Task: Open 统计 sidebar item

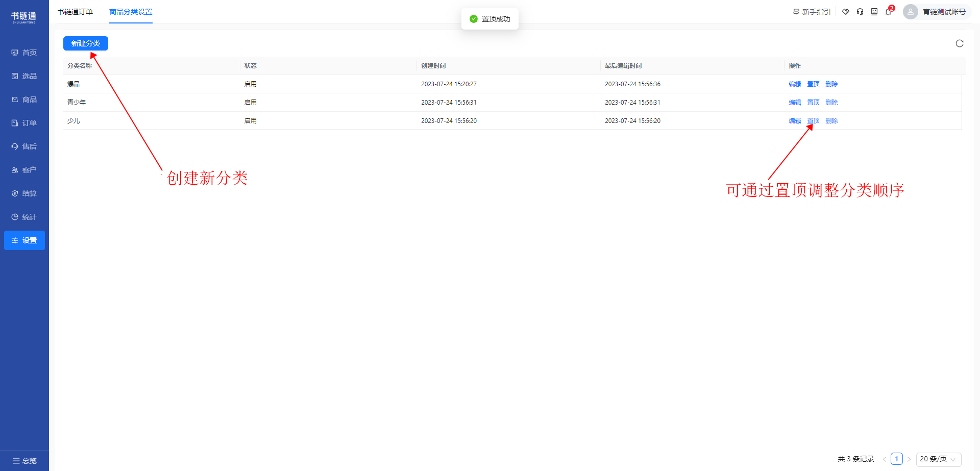Action: pos(24,217)
